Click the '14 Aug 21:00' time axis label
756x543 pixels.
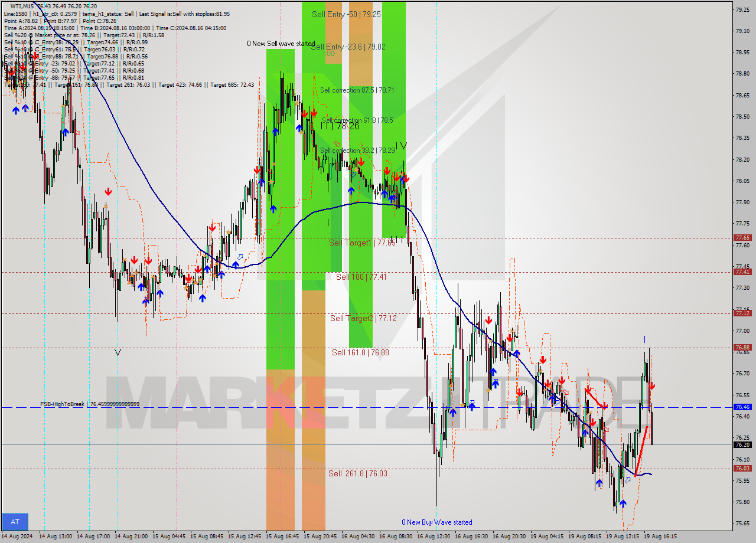tap(130, 537)
